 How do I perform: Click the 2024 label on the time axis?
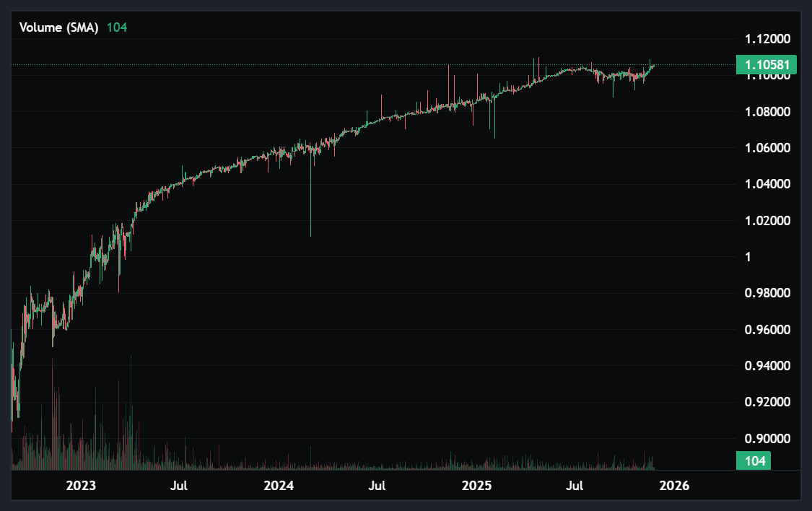[279, 486]
